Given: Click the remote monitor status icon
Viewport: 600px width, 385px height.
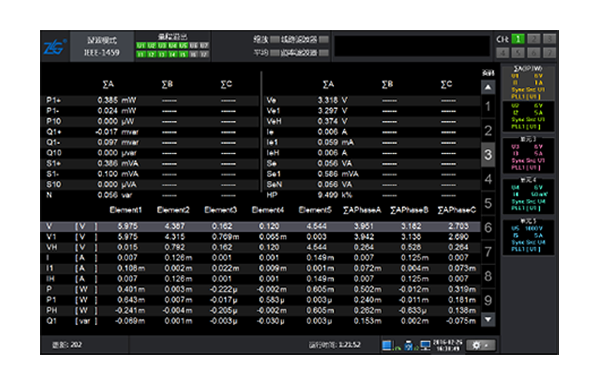Looking at the screenshot, I should pyautogui.click(x=426, y=345).
